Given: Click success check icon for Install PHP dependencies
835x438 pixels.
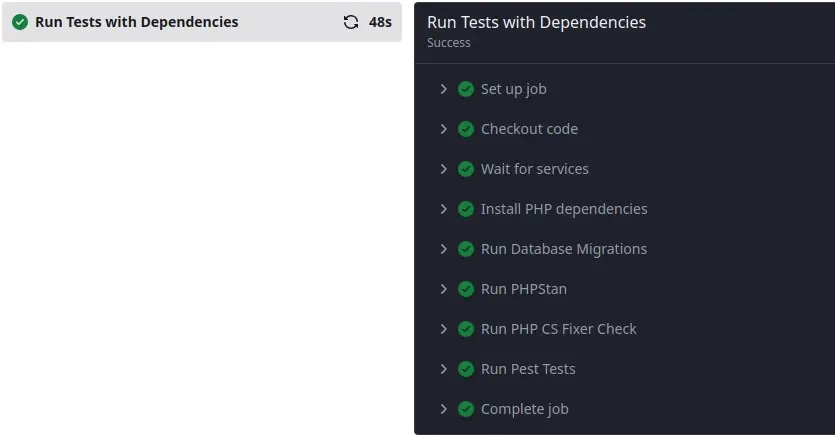Looking at the screenshot, I should pos(466,209).
